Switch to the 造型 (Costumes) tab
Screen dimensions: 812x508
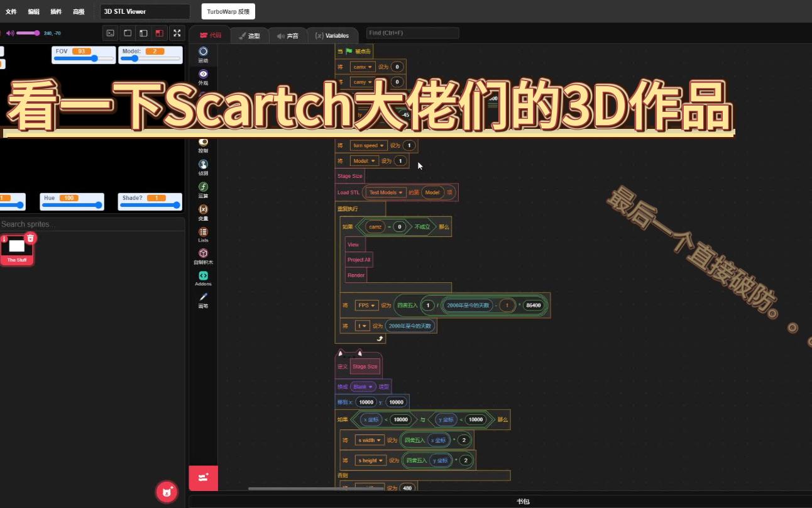(x=250, y=35)
